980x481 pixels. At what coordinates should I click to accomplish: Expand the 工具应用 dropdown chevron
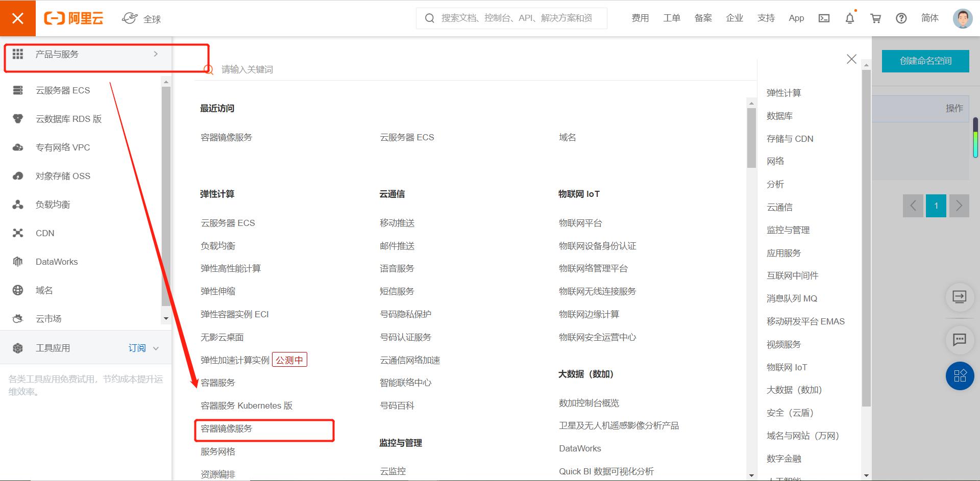[156, 348]
